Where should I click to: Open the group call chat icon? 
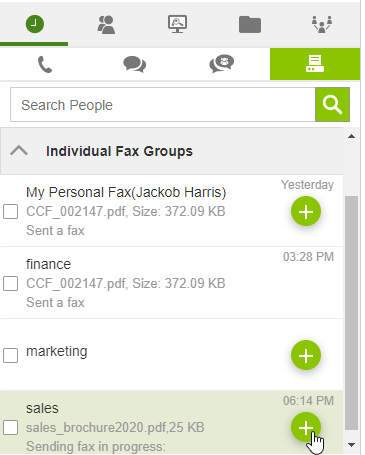pos(222,63)
